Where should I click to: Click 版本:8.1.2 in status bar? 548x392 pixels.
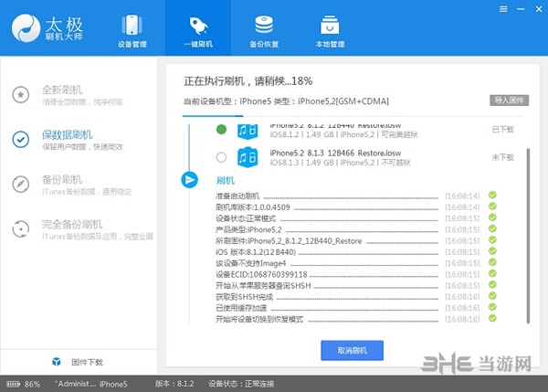coord(174,384)
